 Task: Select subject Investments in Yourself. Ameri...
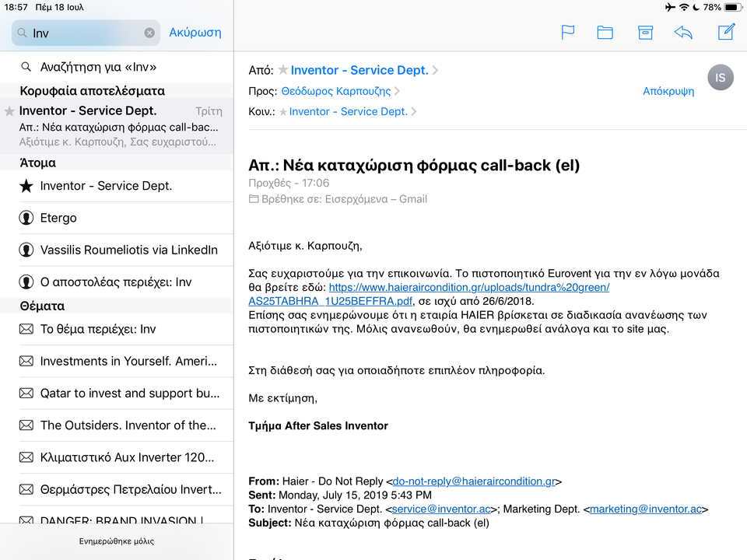tap(117, 361)
